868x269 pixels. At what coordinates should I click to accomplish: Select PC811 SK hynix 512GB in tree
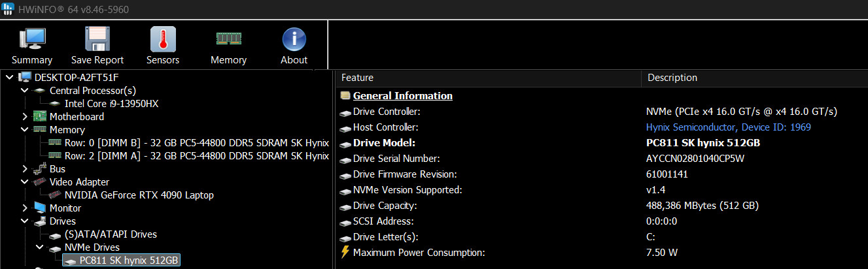tap(128, 260)
